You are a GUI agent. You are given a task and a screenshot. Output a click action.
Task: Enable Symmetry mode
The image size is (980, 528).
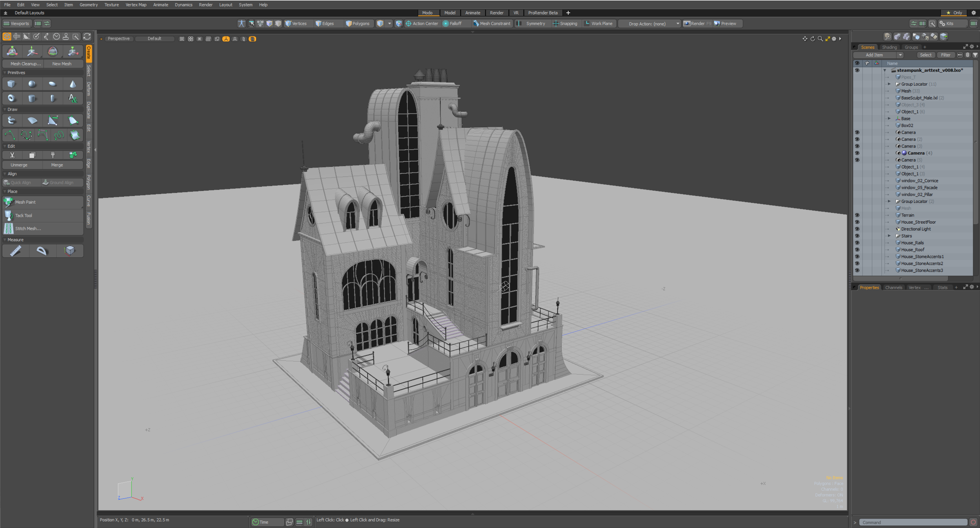pyautogui.click(x=532, y=23)
